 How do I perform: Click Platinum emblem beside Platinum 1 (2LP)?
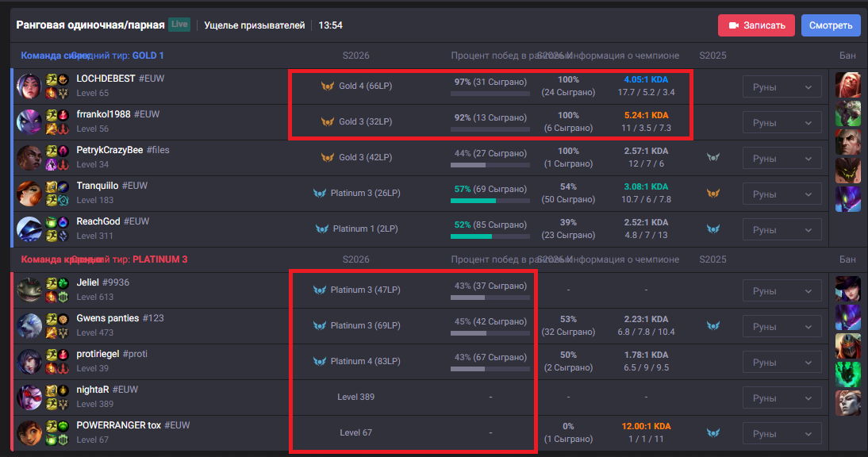322,229
